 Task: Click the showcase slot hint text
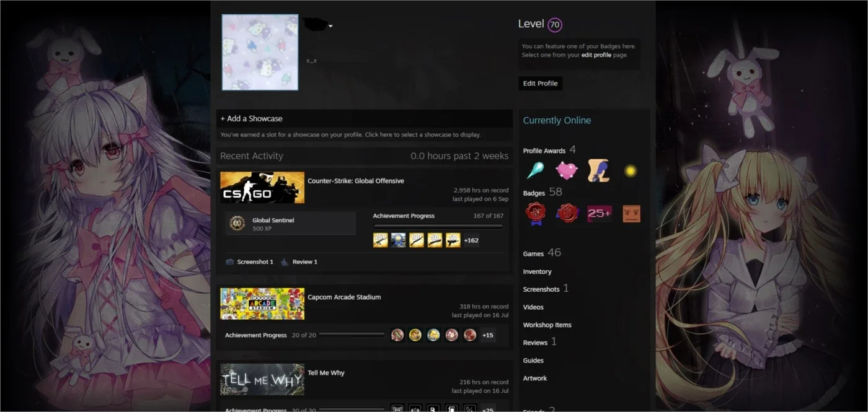pos(350,134)
